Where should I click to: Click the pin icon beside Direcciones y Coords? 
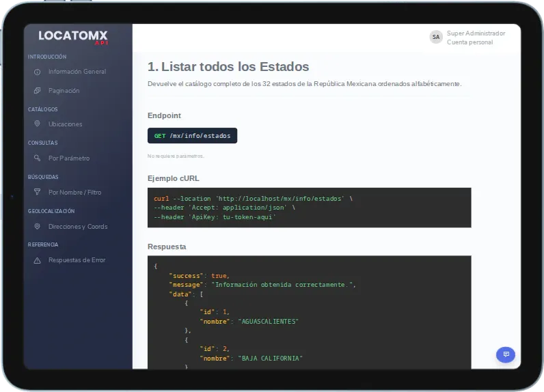tap(37, 226)
